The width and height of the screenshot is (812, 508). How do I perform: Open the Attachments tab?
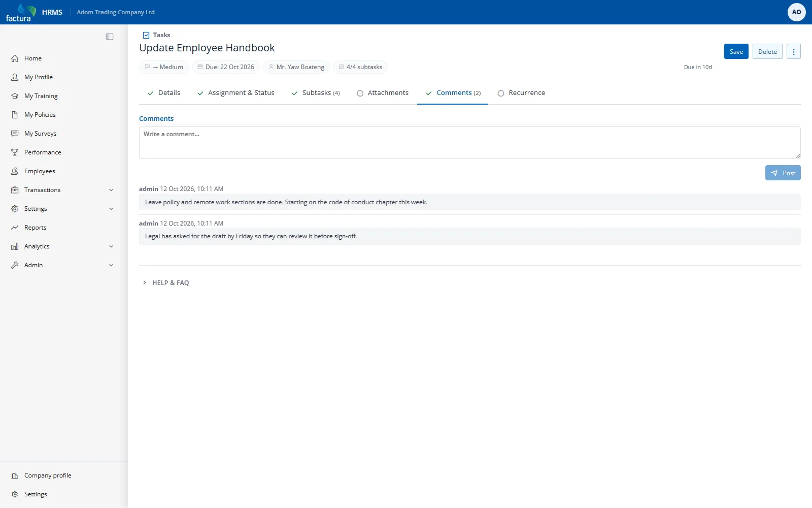pos(383,93)
